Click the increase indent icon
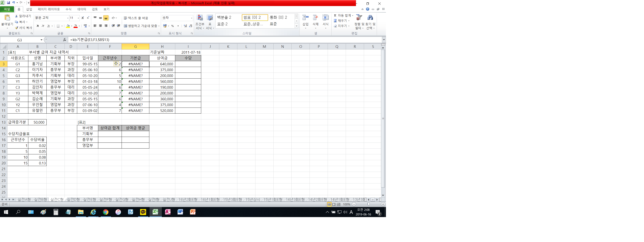644x242 pixels. coord(119,26)
